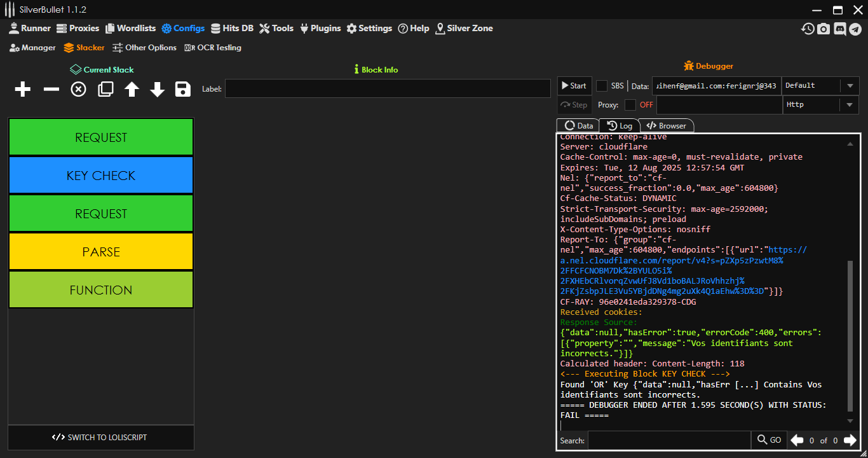Open the Runner section
868x458 pixels.
pyautogui.click(x=30, y=29)
